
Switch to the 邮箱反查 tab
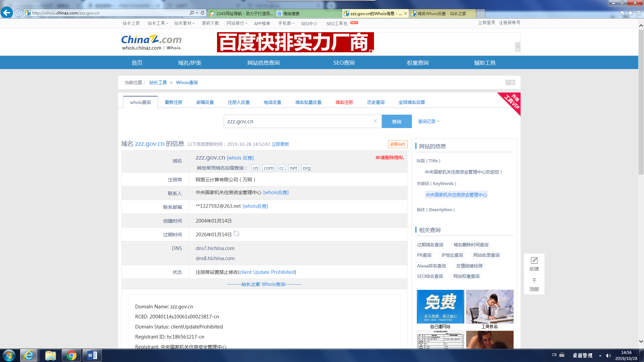[205, 102]
